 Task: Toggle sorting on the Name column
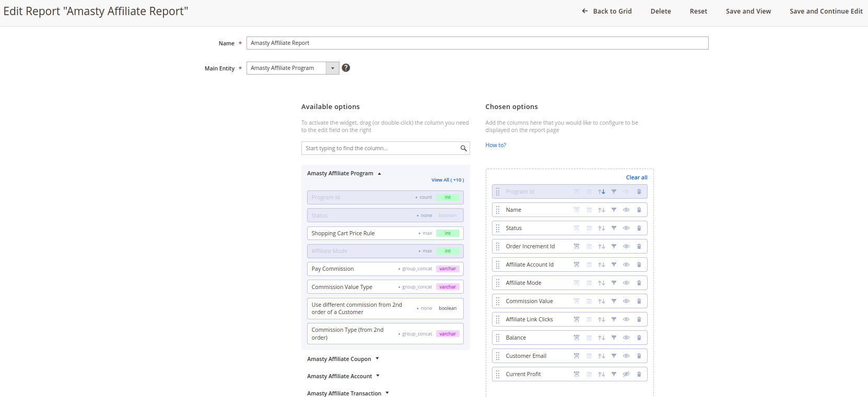point(602,210)
